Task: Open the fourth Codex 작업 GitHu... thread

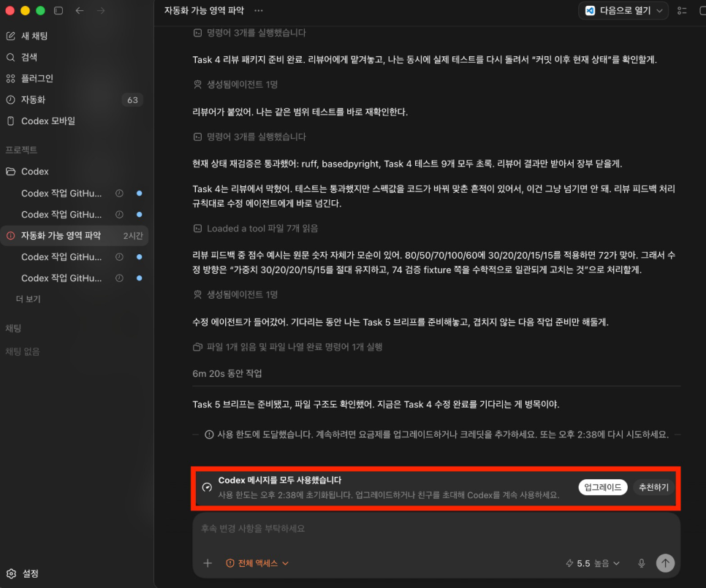Action: [61, 278]
